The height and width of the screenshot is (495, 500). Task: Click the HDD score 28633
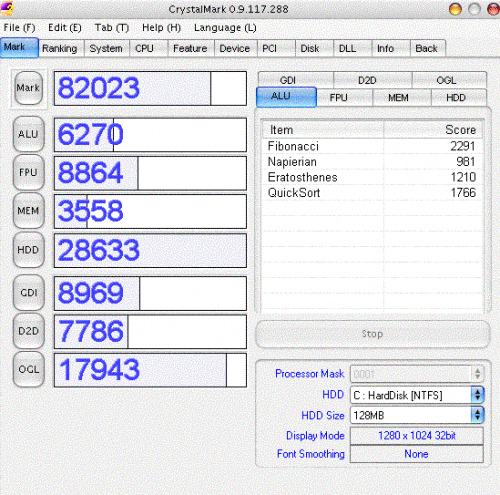pyautogui.click(x=150, y=250)
